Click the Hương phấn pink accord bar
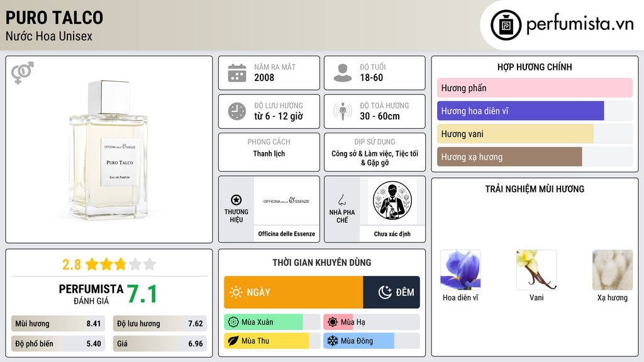The height and width of the screenshot is (362, 644). 535,88
